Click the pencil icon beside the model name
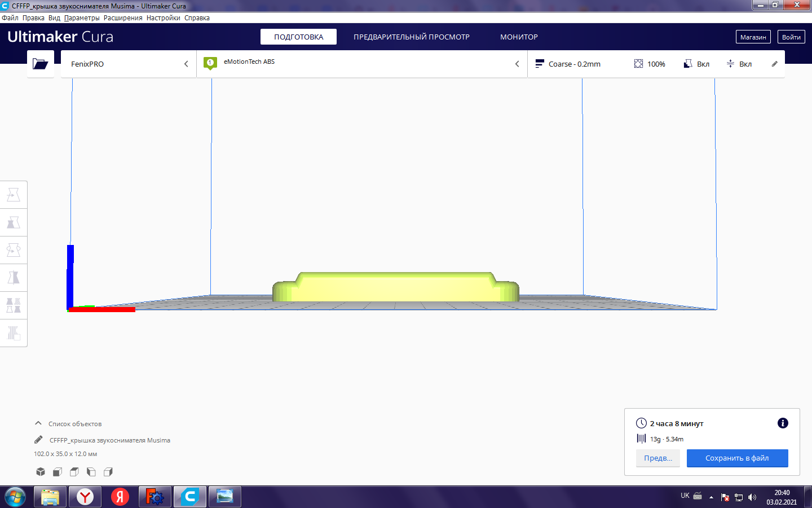This screenshot has height=508, width=812. coord(38,440)
